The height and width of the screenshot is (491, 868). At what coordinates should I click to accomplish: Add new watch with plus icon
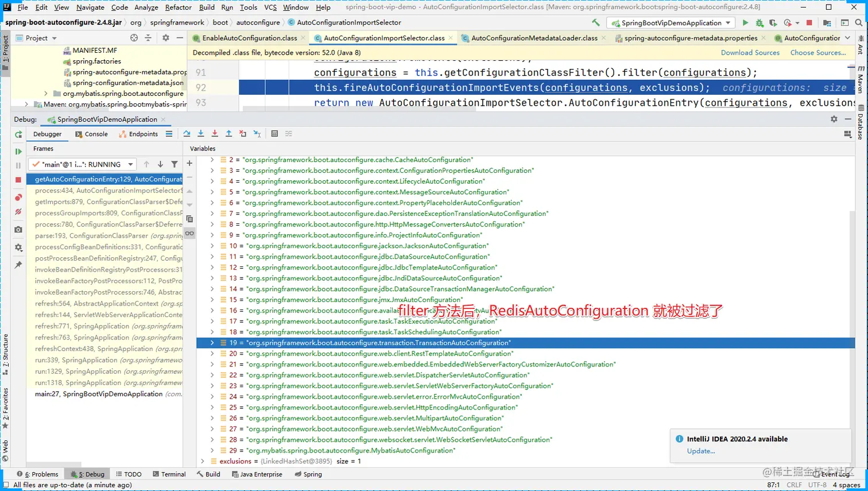point(189,163)
